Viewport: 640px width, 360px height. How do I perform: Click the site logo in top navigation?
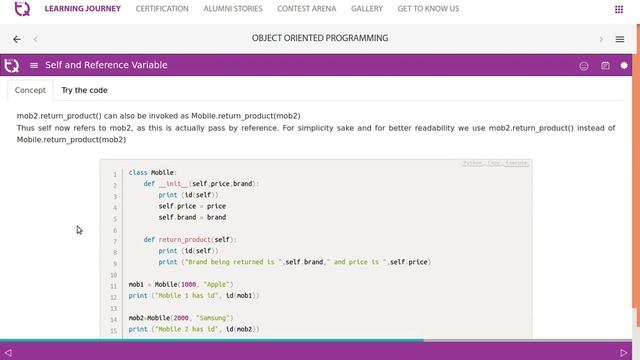(x=22, y=9)
